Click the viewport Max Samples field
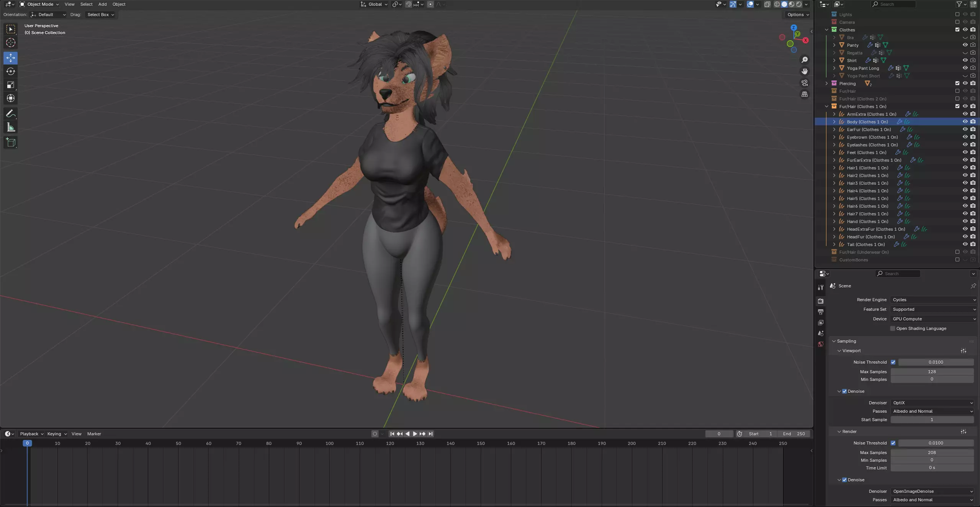Image resolution: width=980 pixels, height=507 pixels. coord(932,372)
